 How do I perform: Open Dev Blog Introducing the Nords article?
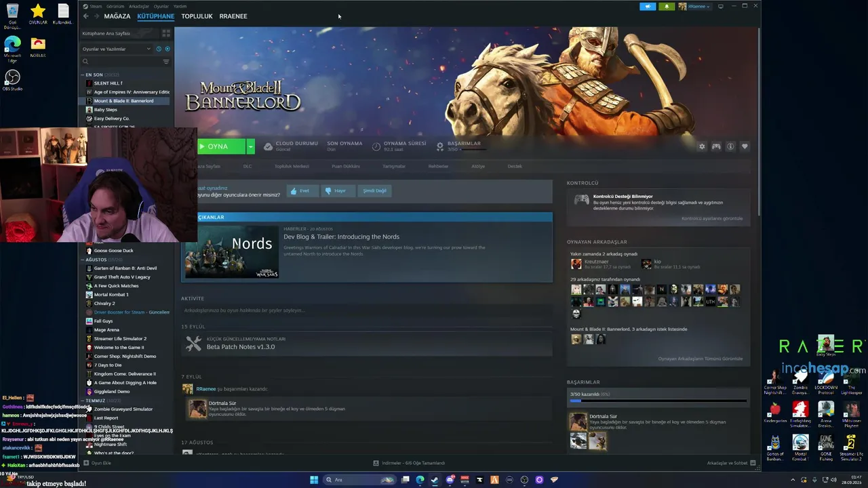click(x=341, y=237)
